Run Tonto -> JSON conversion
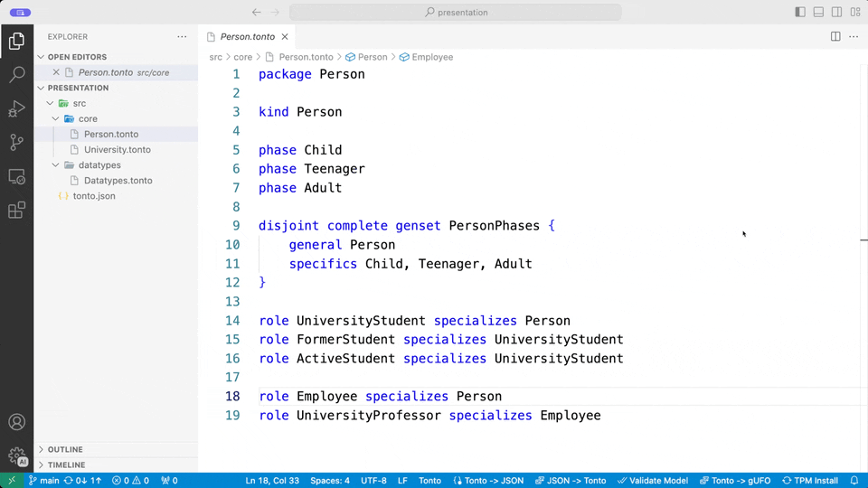Viewport: 868px width, 488px height. (x=488, y=480)
